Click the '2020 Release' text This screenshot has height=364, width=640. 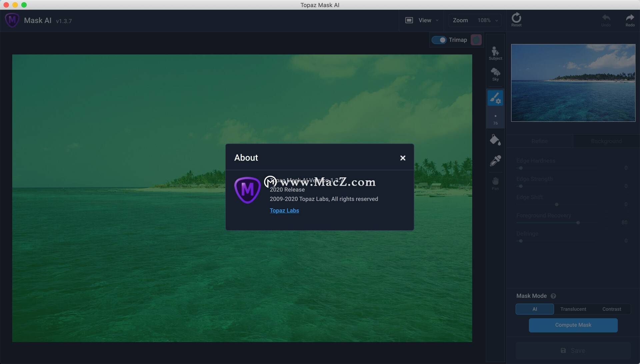[x=287, y=190]
